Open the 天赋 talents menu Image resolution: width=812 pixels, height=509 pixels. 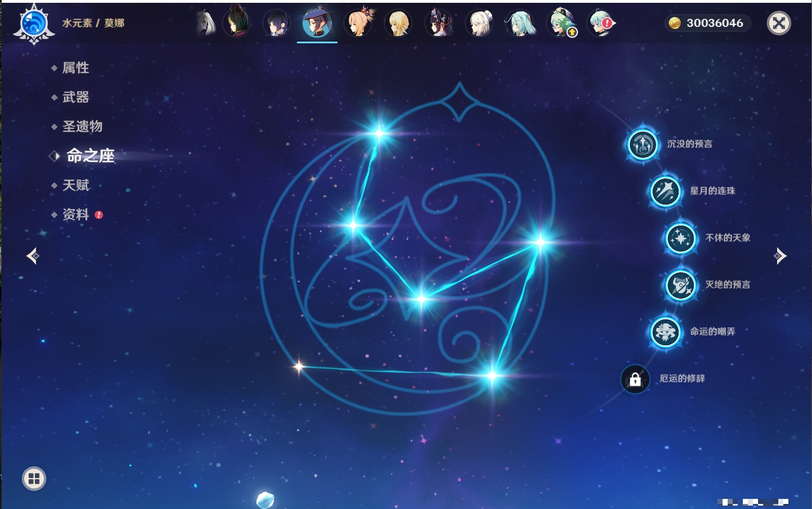[75, 185]
